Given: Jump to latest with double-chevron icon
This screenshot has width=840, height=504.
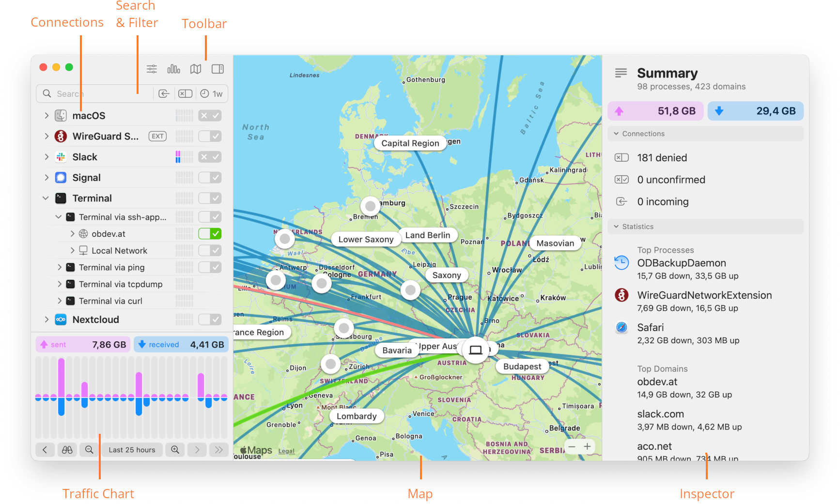Looking at the screenshot, I should pos(219,450).
